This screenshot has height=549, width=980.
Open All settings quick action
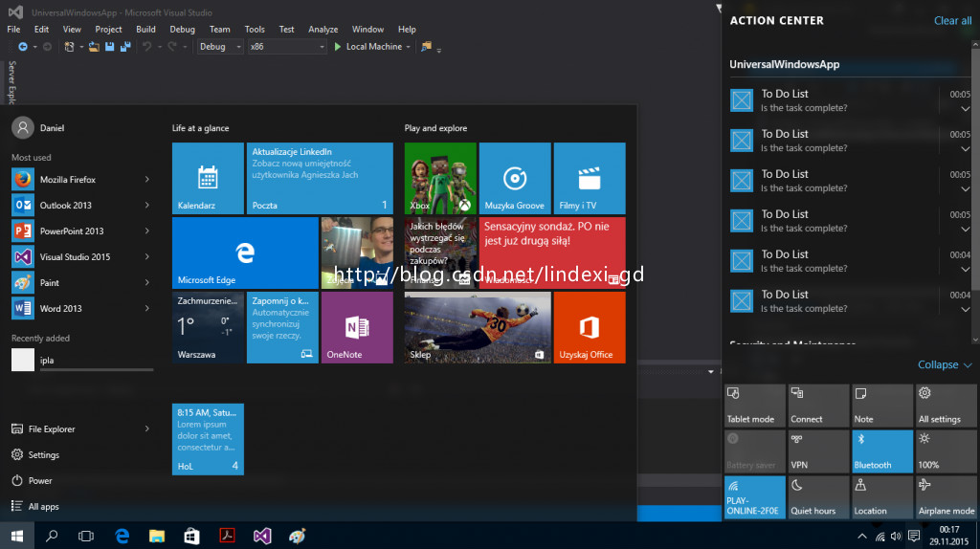pos(947,406)
